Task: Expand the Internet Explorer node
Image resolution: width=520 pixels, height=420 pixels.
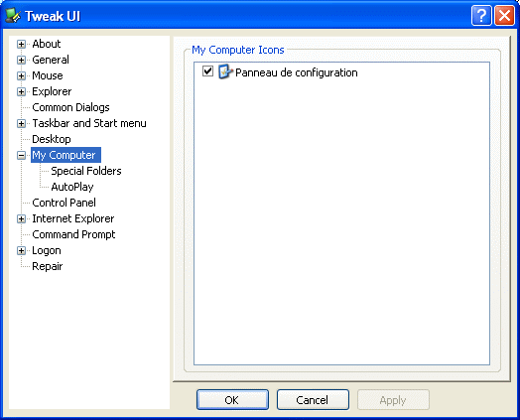Action: tap(21, 219)
